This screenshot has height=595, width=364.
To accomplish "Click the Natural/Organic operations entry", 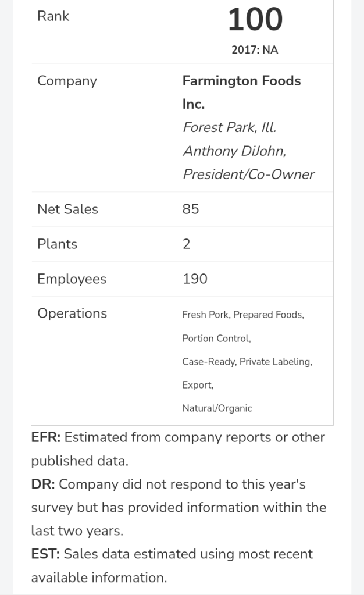I will 217,408.
